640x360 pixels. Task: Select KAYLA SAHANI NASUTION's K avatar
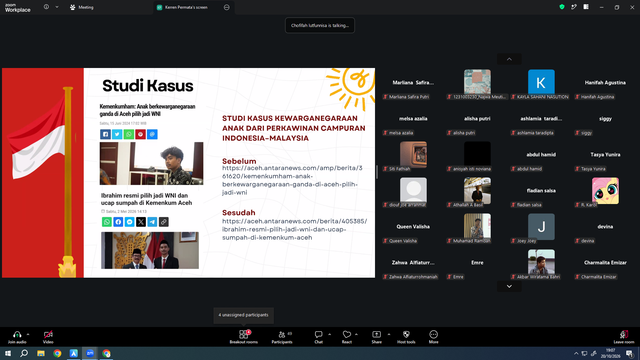541,82
